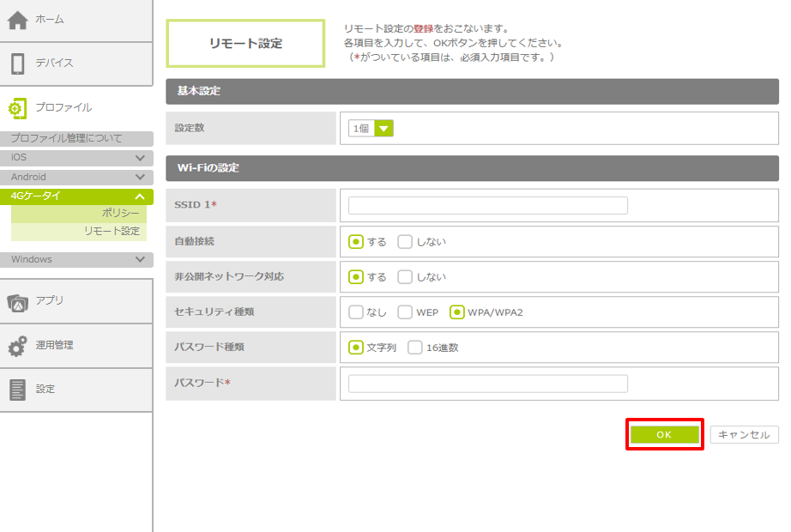Screen dimensions: 791x532
Task: Click the Operations Management gears icon
Action: 18,346
